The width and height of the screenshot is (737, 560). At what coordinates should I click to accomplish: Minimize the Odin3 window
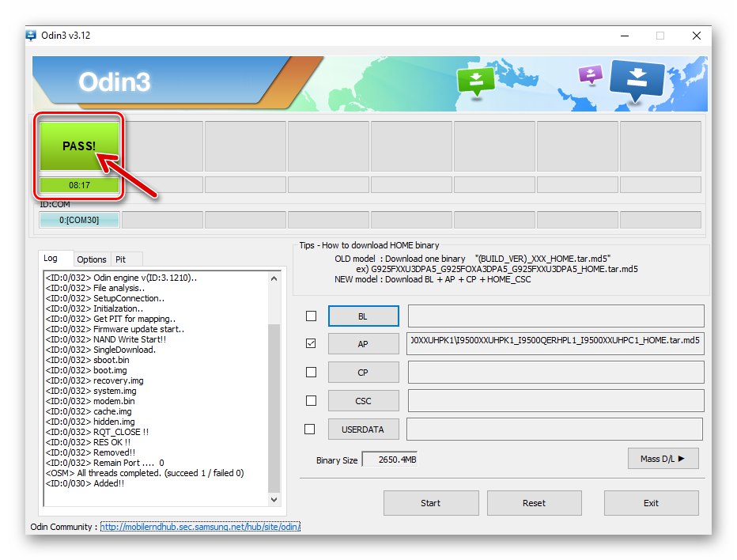click(x=625, y=36)
